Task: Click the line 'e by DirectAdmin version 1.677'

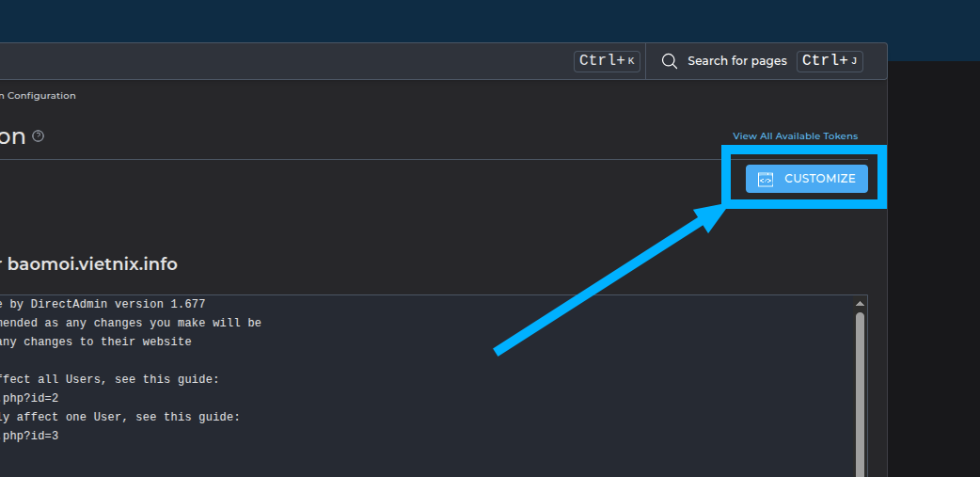Action: (x=103, y=305)
